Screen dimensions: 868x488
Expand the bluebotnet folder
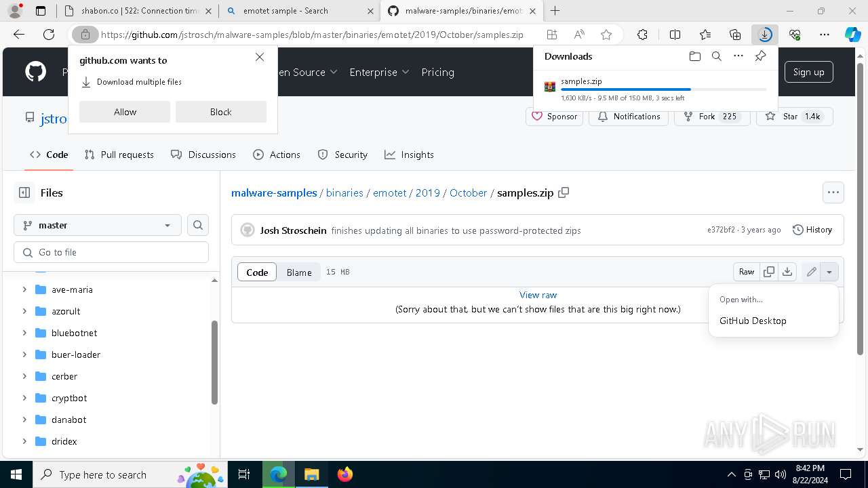pos(24,333)
